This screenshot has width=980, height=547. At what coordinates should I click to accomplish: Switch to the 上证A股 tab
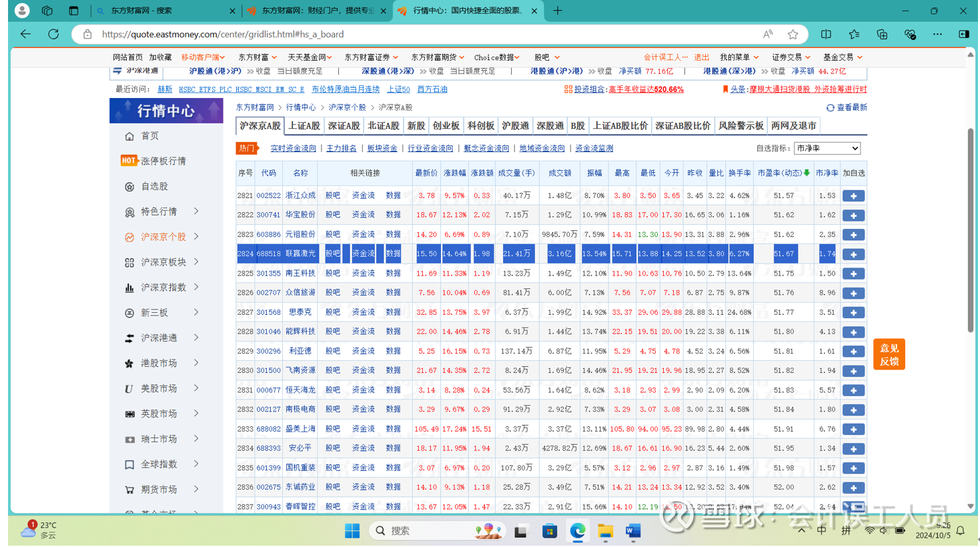pos(304,126)
